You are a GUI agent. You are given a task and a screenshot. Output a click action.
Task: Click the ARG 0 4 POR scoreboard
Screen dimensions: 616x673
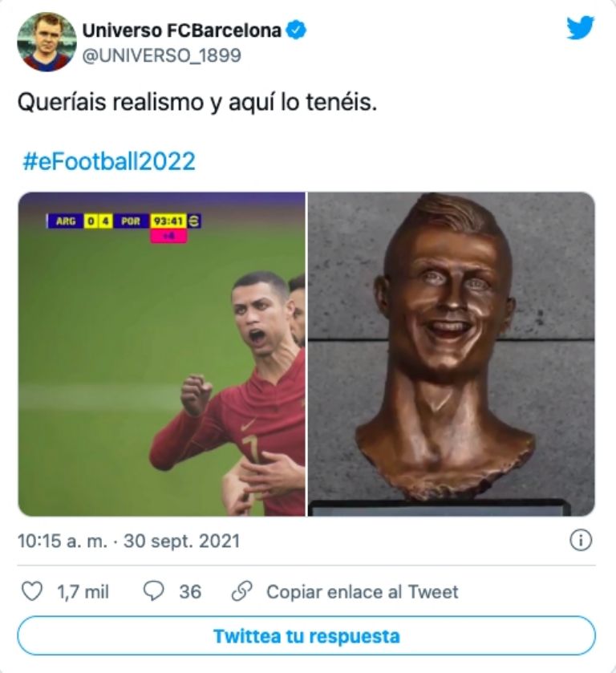click(x=98, y=221)
